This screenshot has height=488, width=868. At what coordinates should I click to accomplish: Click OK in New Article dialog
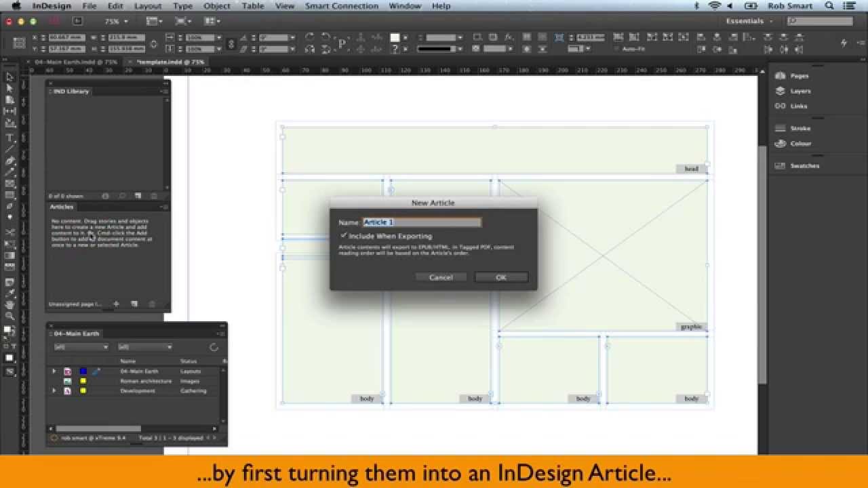coord(501,277)
